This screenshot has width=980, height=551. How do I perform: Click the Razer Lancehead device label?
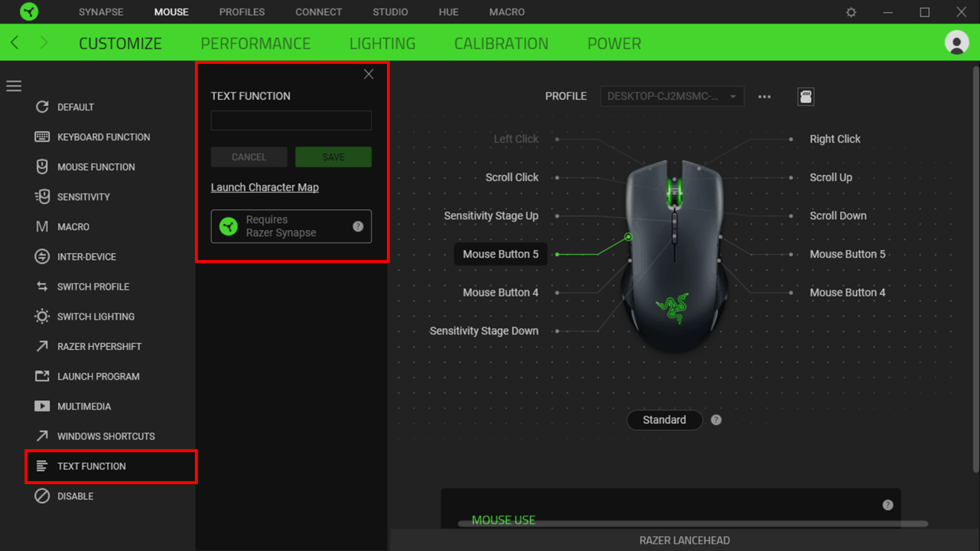[x=685, y=541]
